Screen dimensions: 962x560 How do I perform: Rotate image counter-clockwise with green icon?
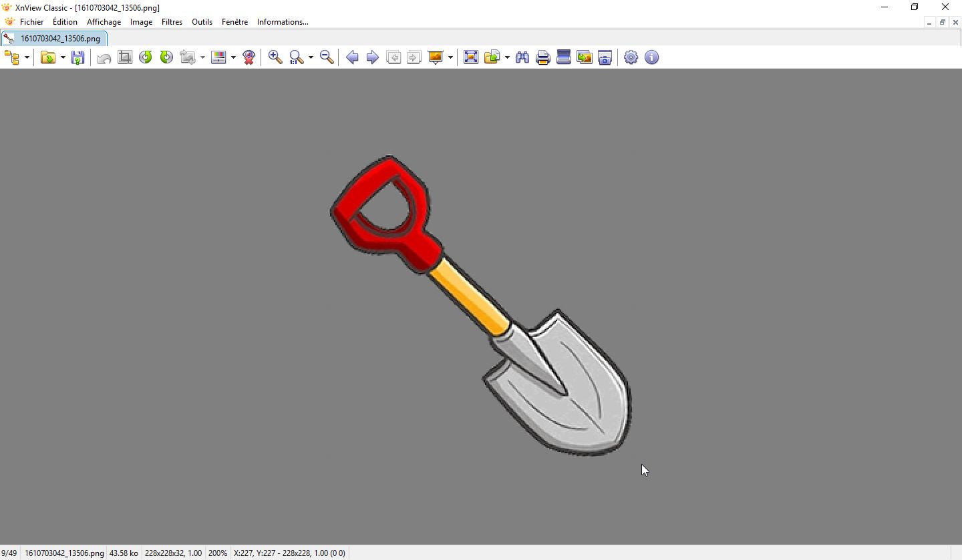(x=146, y=57)
